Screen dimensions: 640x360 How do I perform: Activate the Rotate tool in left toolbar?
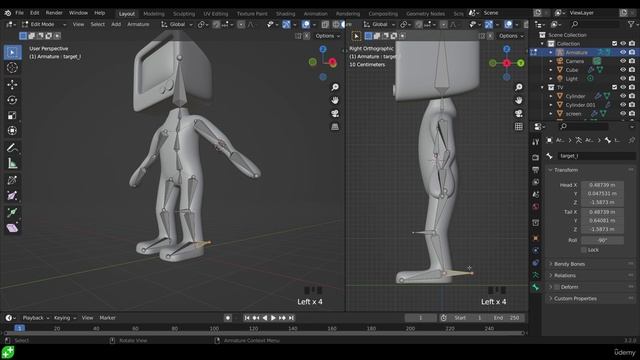pos(12,100)
